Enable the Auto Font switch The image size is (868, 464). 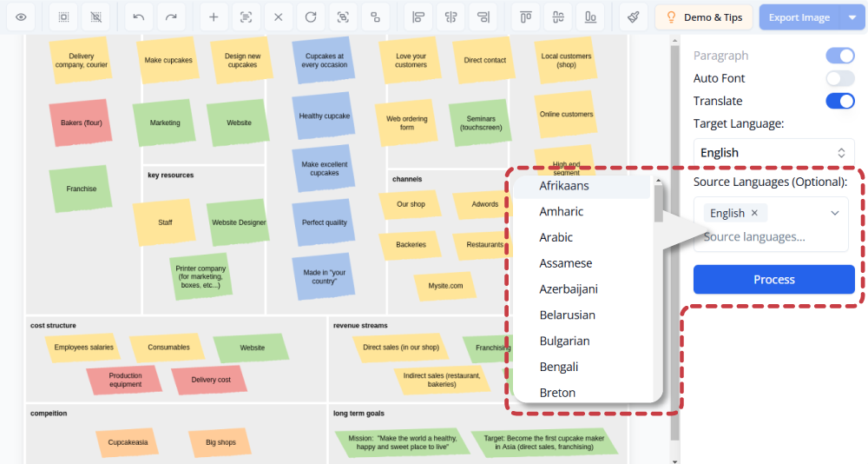839,78
